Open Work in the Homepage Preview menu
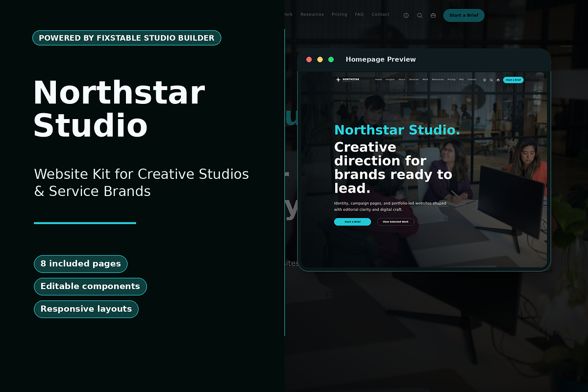Image resolution: width=588 pixels, height=392 pixels. pyautogui.click(x=425, y=79)
